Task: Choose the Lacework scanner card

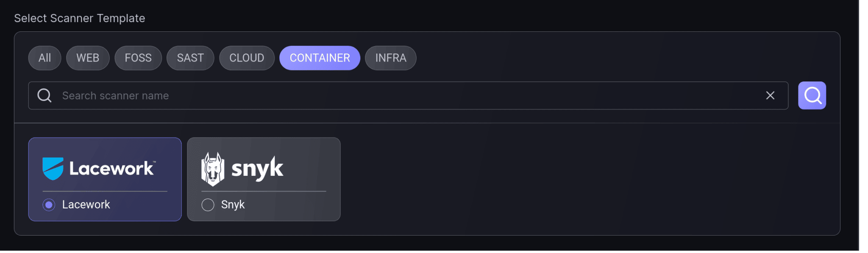Action: pos(105,179)
